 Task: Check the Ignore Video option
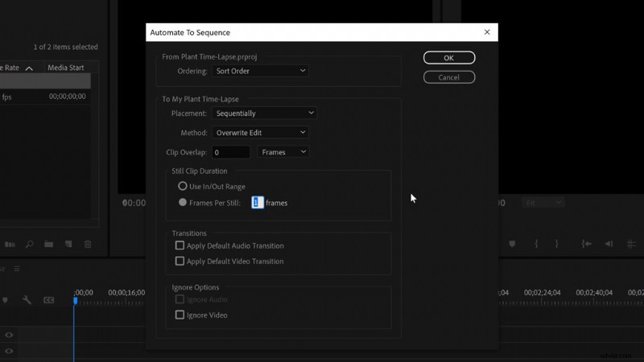point(180,315)
